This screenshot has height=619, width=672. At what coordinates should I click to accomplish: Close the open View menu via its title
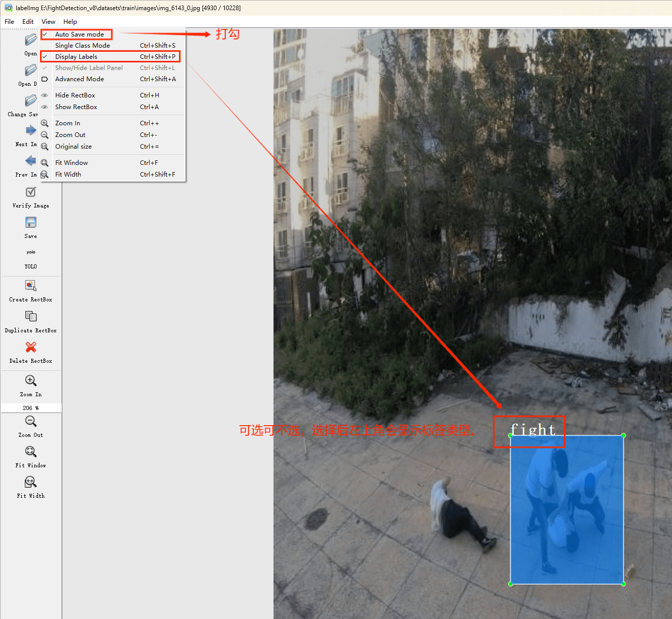[x=49, y=22]
